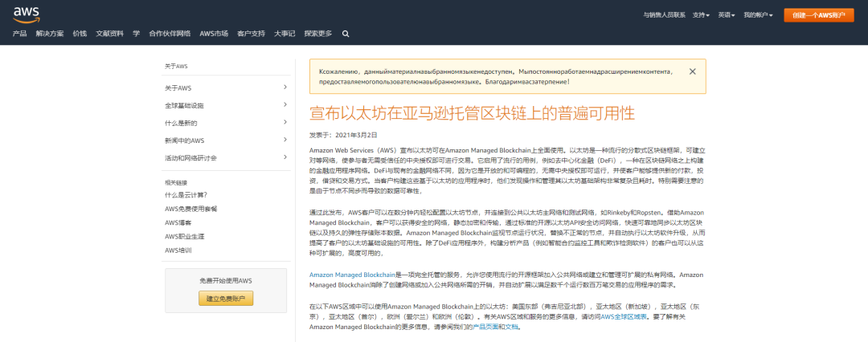Open the 大事记 menu
Viewport: 868px width, 342px height.
click(285, 34)
